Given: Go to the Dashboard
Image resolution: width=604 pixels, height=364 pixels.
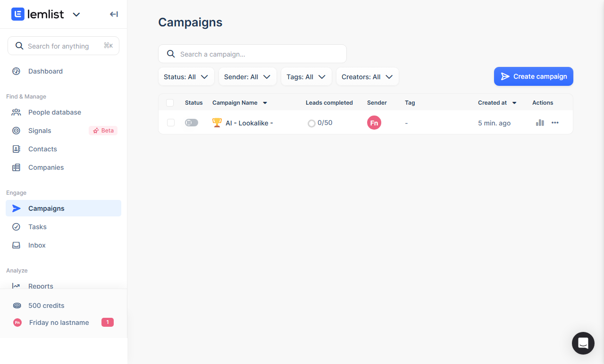Looking at the screenshot, I should pyautogui.click(x=45, y=71).
